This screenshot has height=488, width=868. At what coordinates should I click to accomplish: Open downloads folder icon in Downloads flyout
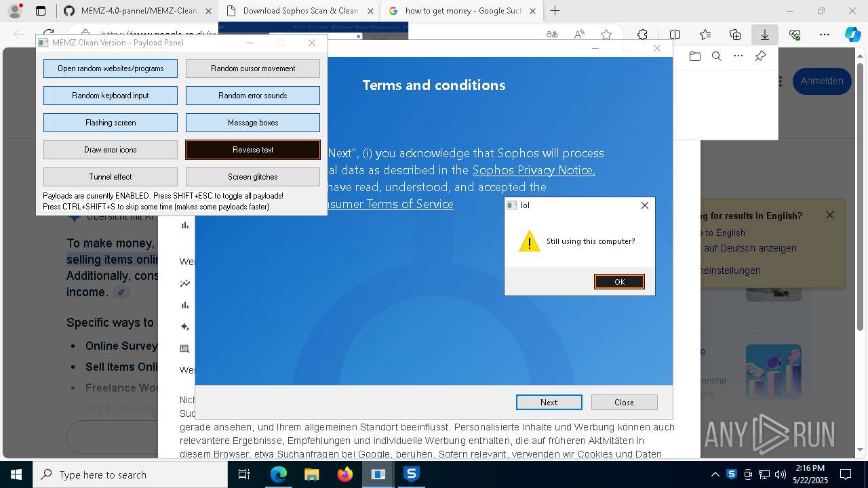coord(694,56)
